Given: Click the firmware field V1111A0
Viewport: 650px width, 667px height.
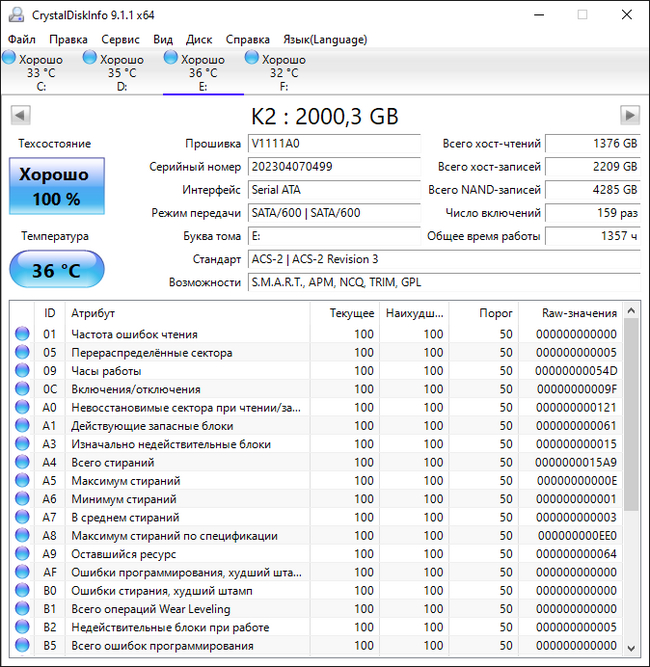Looking at the screenshot, I should click(333, 144).
